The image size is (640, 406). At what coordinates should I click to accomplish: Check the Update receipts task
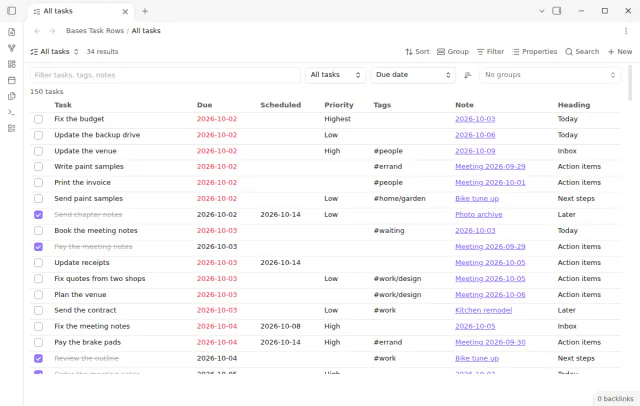tap(38, 263)
